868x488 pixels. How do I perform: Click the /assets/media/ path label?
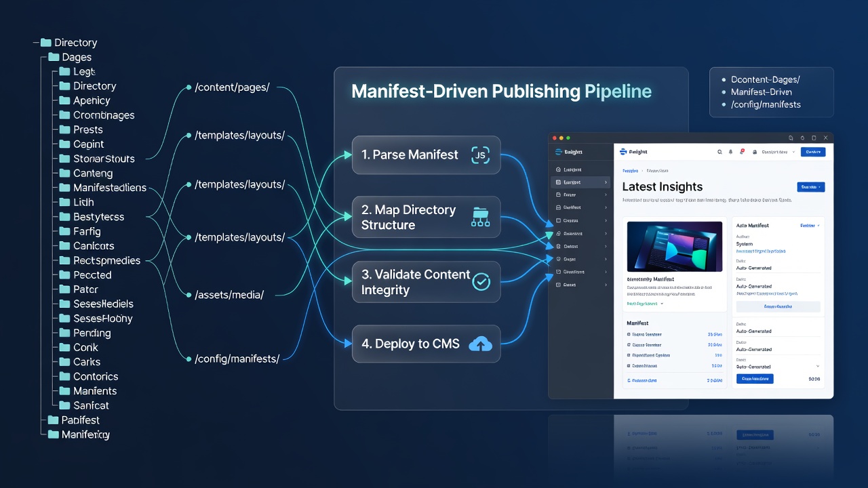pos(229,294)
